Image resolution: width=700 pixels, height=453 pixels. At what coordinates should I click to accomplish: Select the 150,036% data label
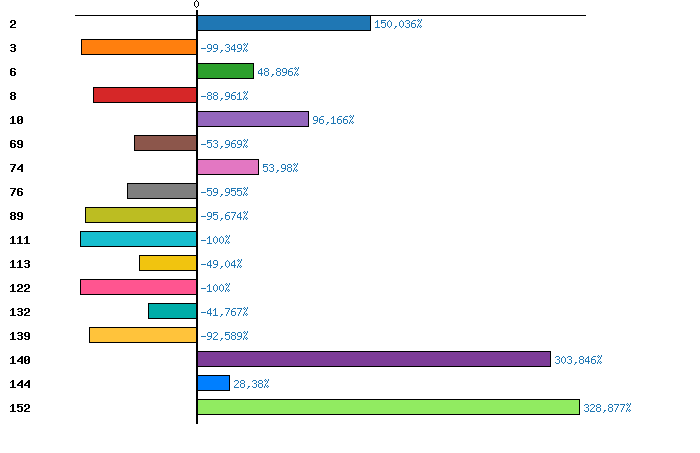coord(398,24)
